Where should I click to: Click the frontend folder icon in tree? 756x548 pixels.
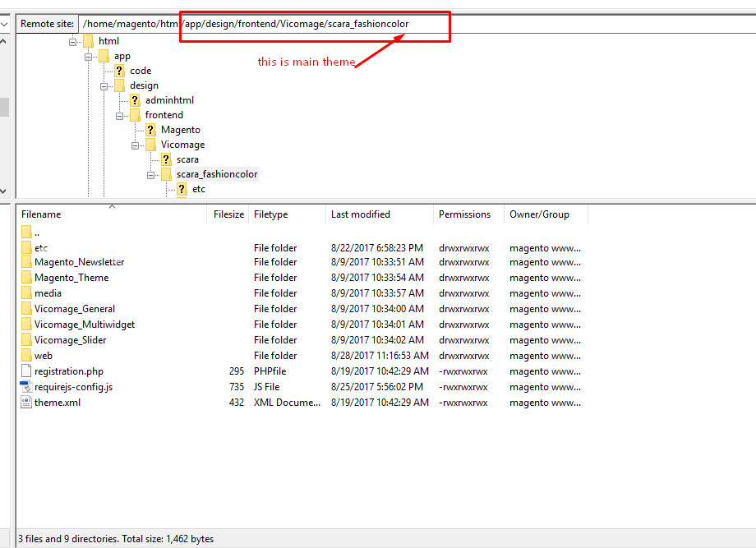click(135, 115)
